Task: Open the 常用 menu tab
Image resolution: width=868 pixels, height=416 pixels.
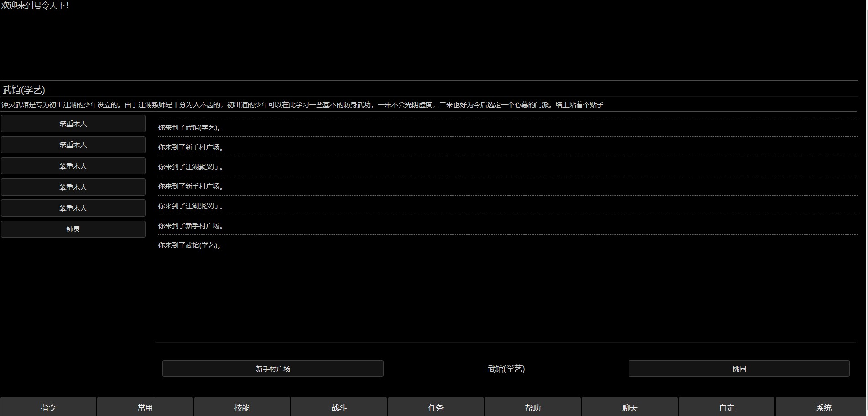Action: (145, 407)
